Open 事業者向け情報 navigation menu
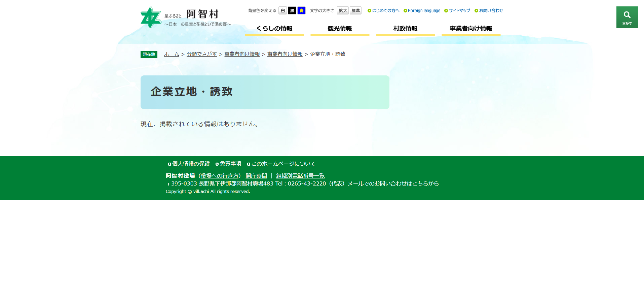 coord(471,29)
